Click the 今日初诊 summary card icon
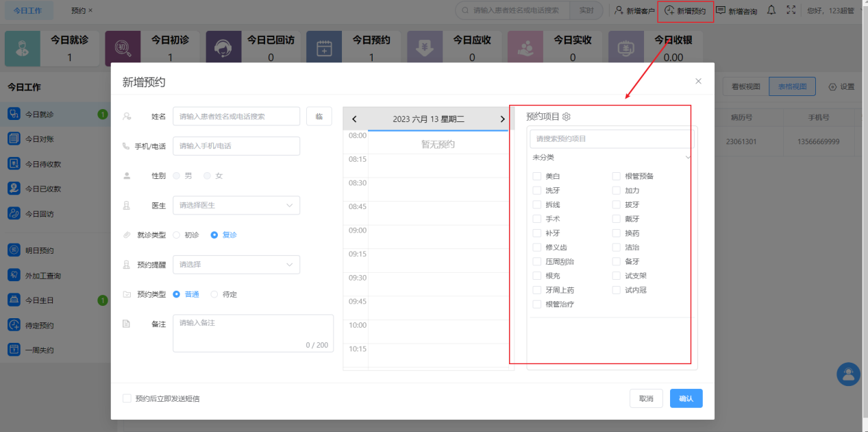Screen dimensions: 868x432 pos(123,49)
